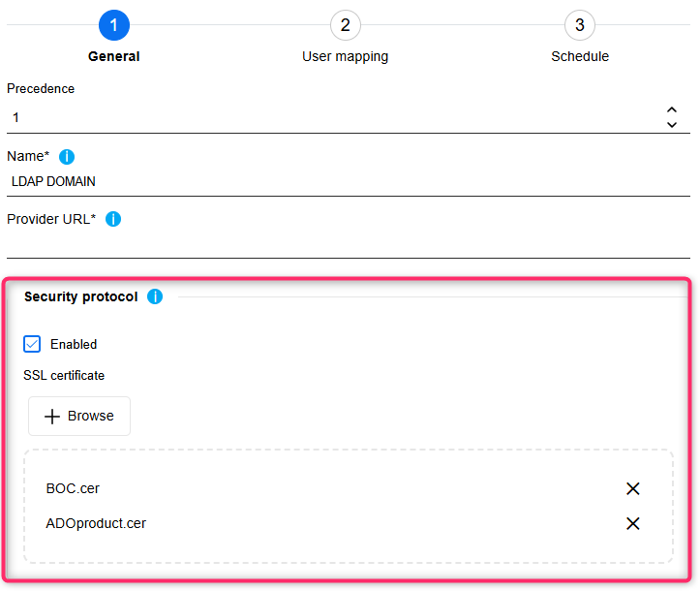
Task: Click the Security protocol info icon
Action: [x=155, y=296]
